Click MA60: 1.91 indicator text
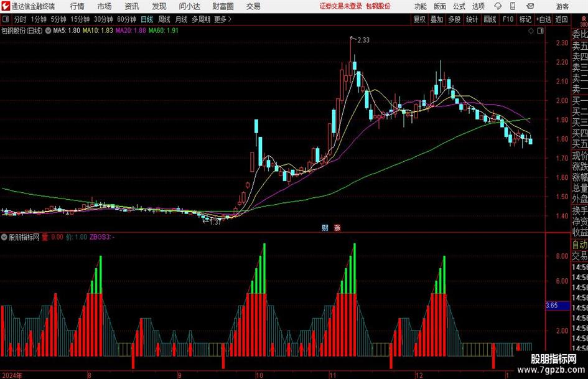 click(163, 30)
